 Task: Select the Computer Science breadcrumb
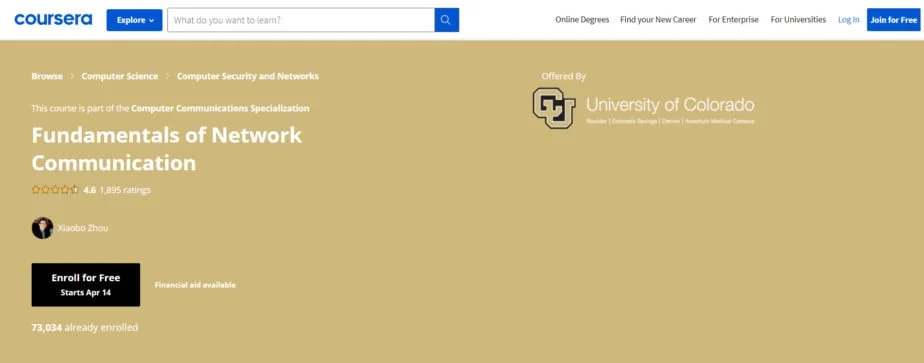pyautogui.click(x=120, y=76)
